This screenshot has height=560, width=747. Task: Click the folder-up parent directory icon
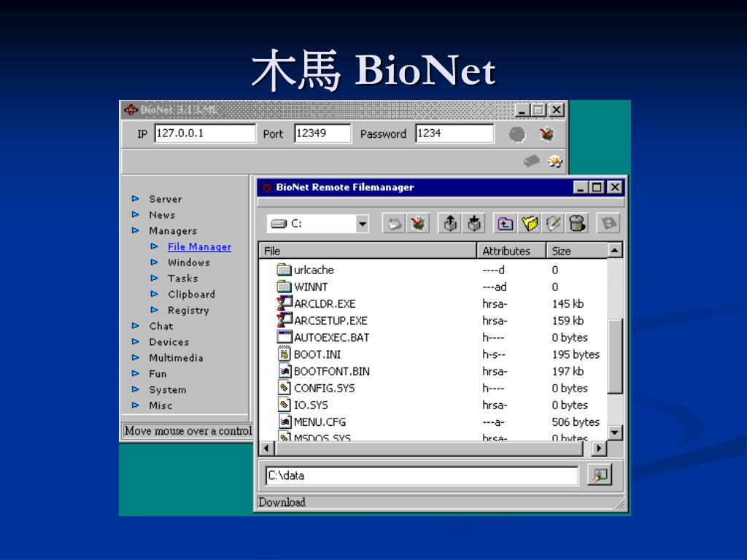pos(505,223)
